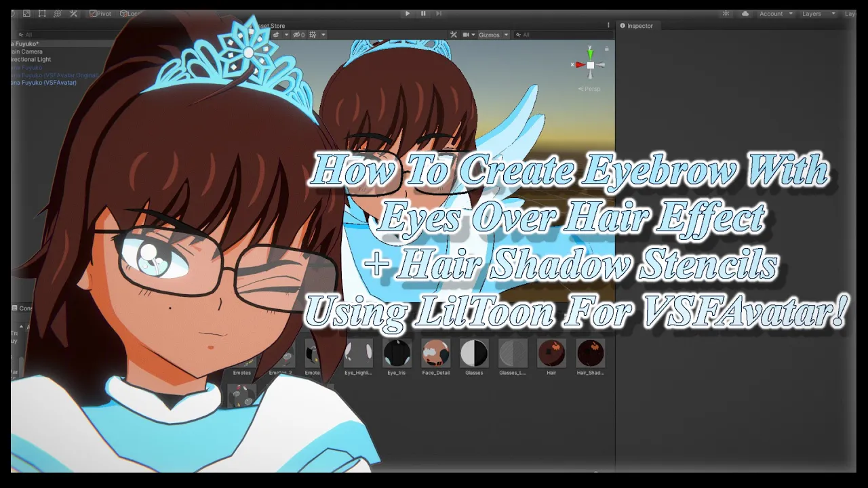Open the grid settings dropdown arrow
Screen dimensions: 868x488
[323, 35]
